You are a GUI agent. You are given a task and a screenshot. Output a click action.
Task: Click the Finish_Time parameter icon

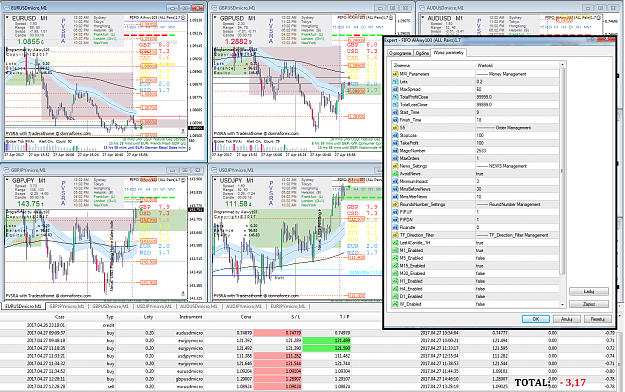tap(395, 120)
